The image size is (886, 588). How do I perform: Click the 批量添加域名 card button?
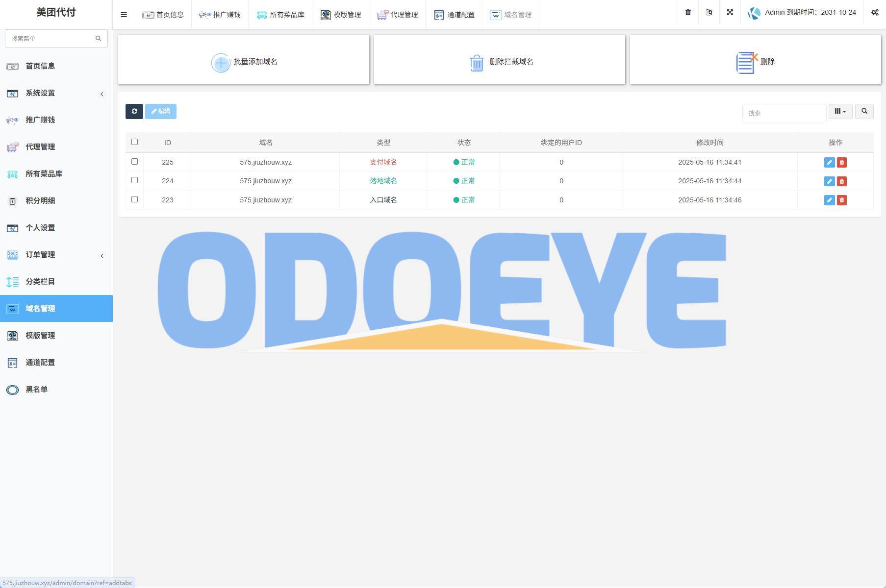[x=244, y=60]
